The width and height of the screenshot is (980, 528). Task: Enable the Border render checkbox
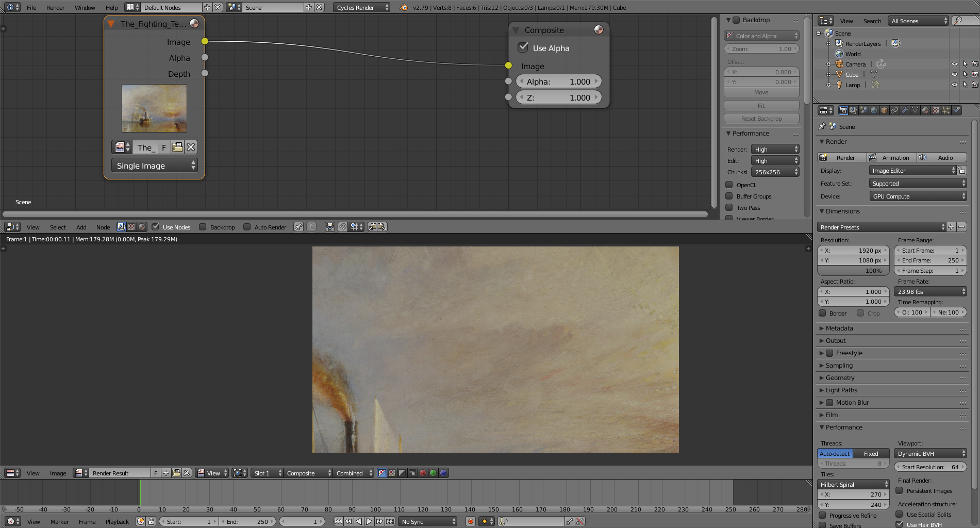[822, 313]
